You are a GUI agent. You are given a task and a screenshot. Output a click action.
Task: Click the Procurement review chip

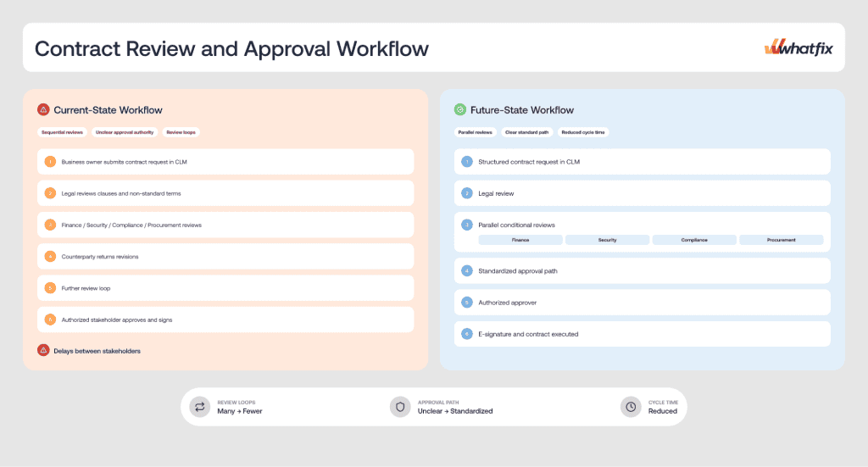coord(781,240)
